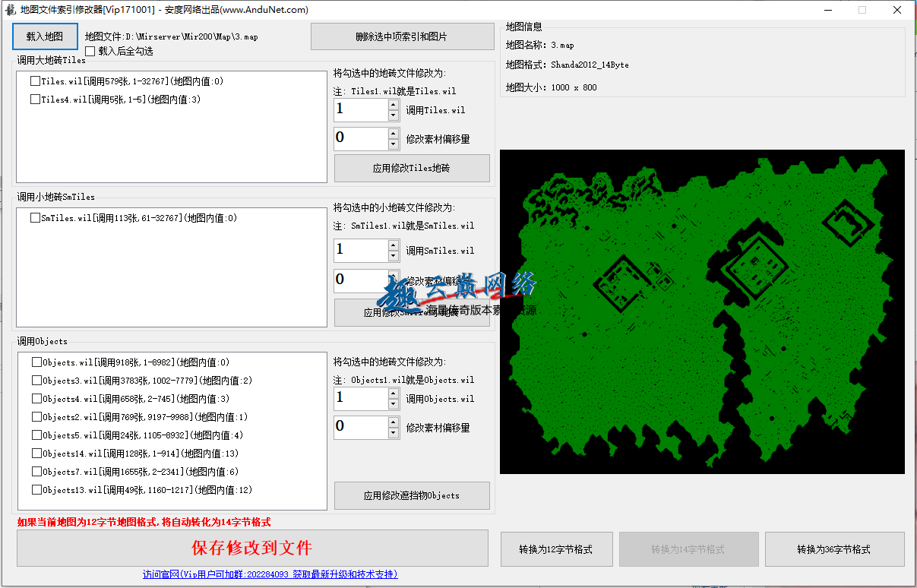This screenshot has width=917, height=588.
Task: Increase the 调用Tiles.wil value with up arrow
Action: coord(393,104)
